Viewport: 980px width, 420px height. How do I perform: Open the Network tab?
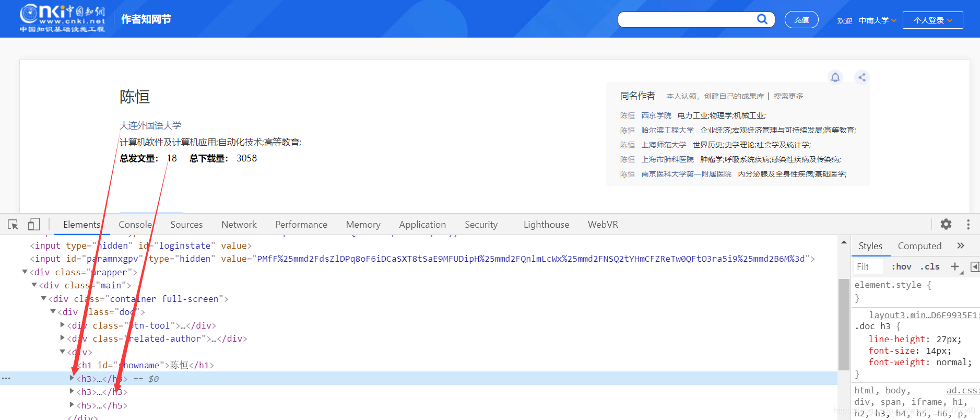pyautogui.click(x=239, y=224)
